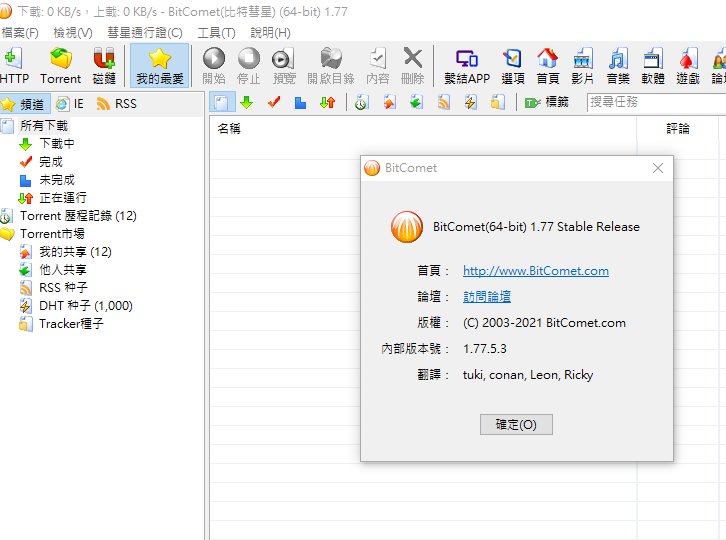Click the 開始 start task button

[214, 66]
